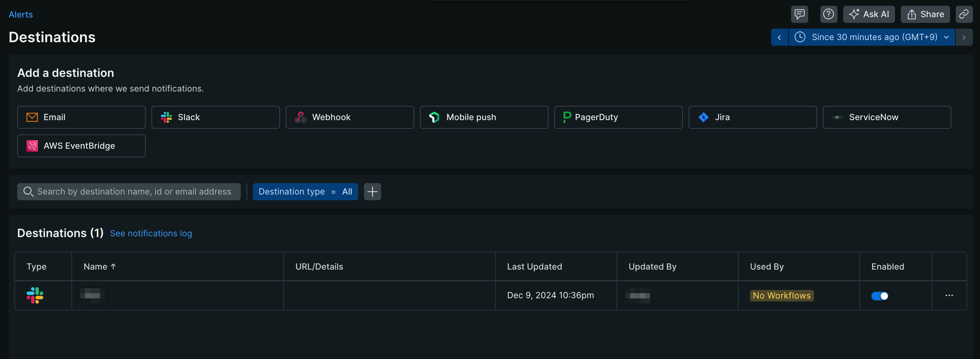Open the Destination type filter dropdown

point(305,192)
